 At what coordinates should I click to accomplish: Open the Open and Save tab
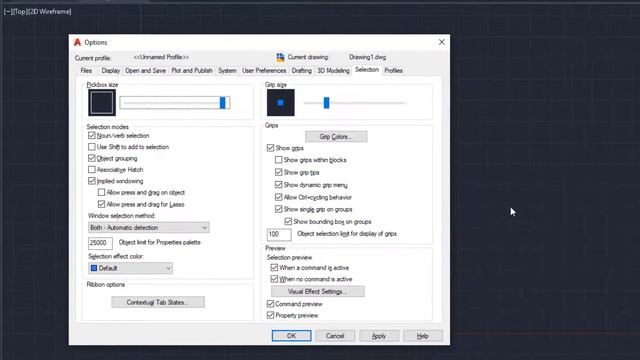tap(145, 71)
